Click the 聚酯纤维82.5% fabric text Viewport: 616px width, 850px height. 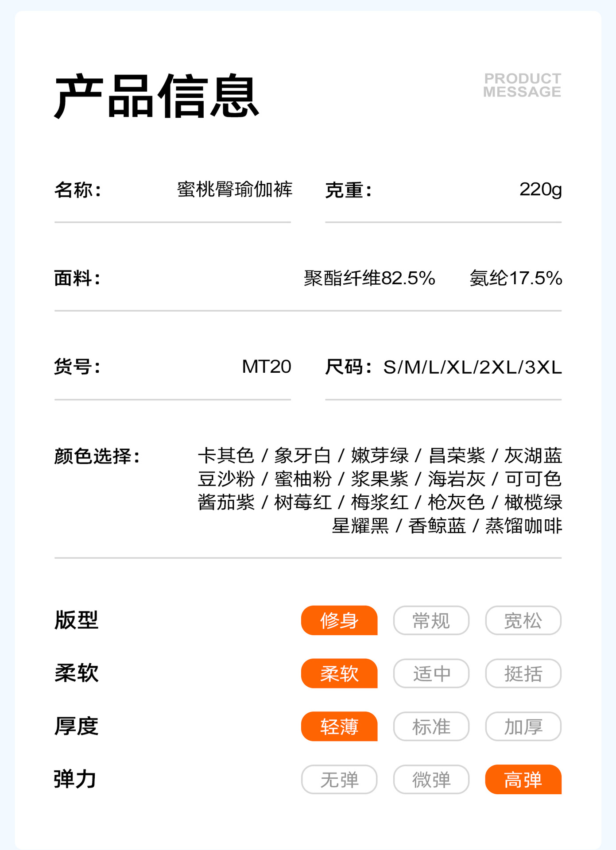(x=369, y=278)
